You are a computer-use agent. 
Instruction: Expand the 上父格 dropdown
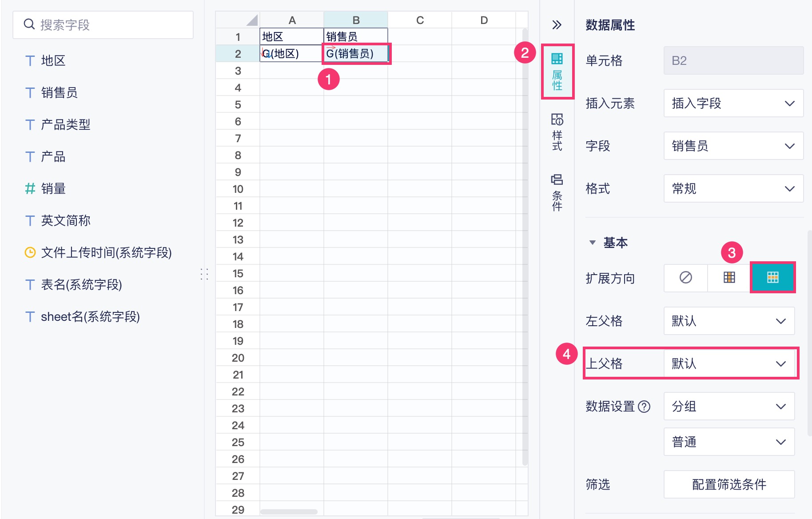[x=729, y=364]
